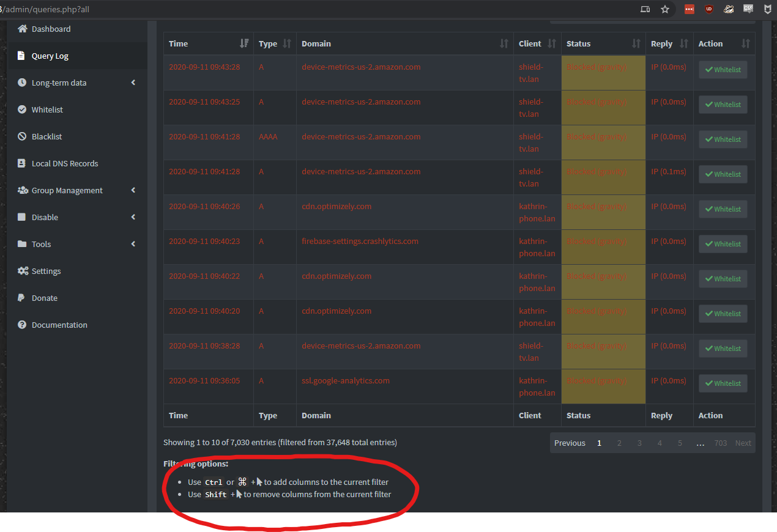The image size is (777, 532).
Task: Click the uBlock Origin extension icon
Action: click(x=708, y=9)
